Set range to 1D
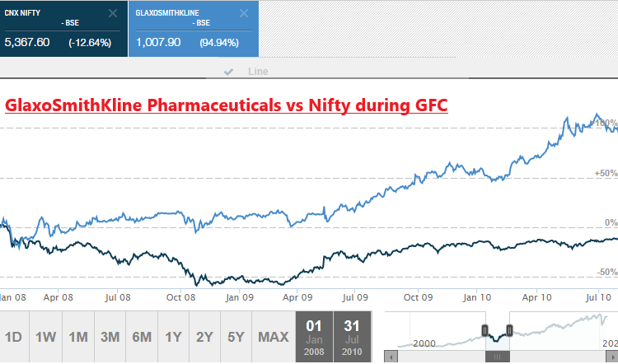Viewport: 618px width, 364px height. 13,337
